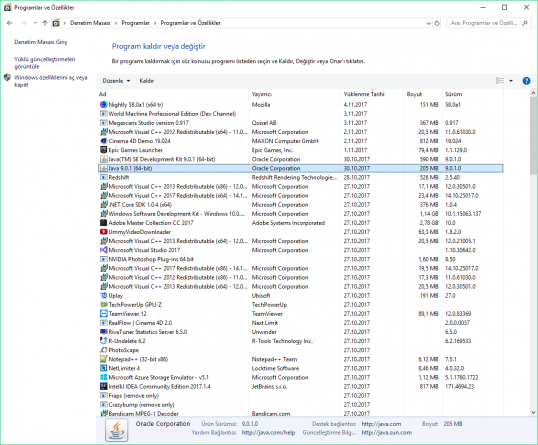The image size is (538, 445).
Task: Click the TeamViewer 12 icon
Action: 103,314
